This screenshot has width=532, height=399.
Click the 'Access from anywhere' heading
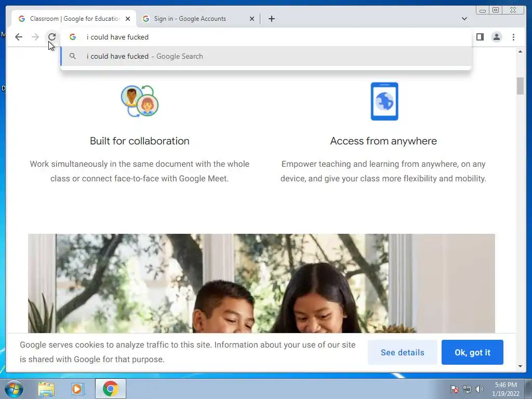[383, 141]
